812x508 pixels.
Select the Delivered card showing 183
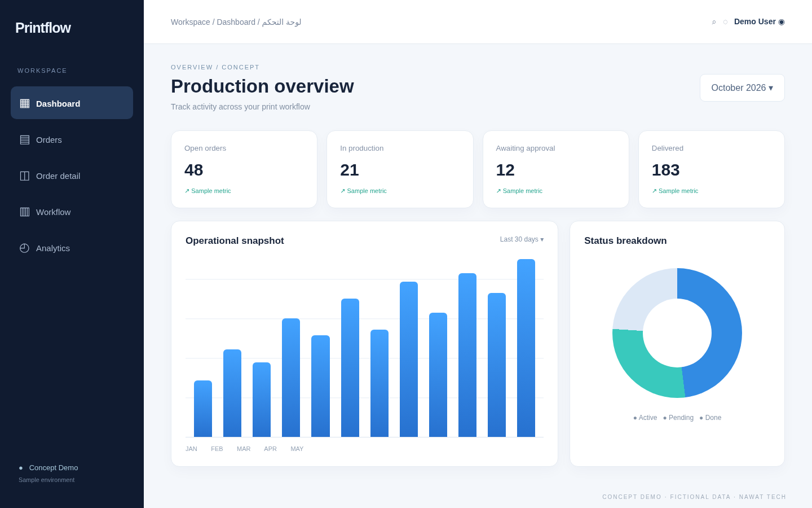point(712,169)
